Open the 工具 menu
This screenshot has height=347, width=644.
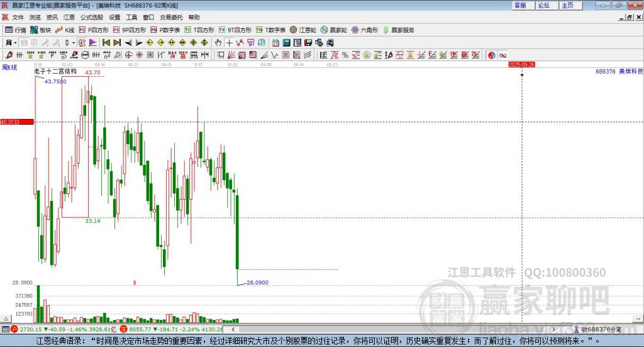click(131, 17)
